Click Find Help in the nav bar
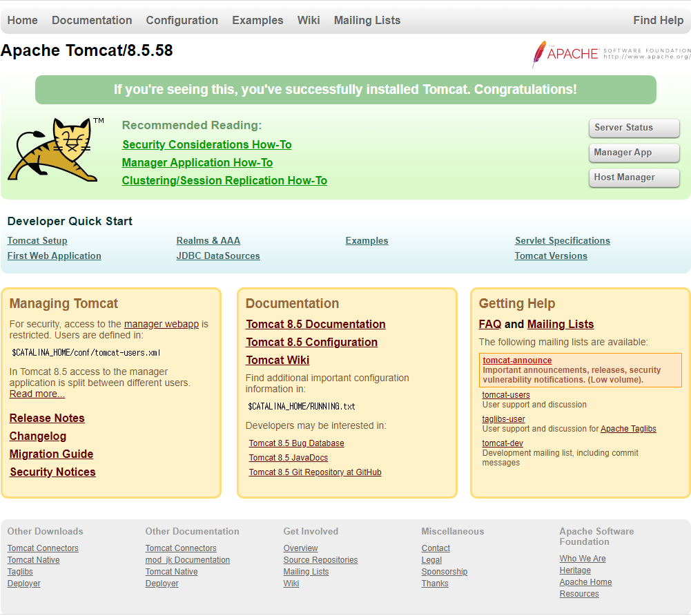Viewport: 691px width, 616px height. click(x=659, y=20)
